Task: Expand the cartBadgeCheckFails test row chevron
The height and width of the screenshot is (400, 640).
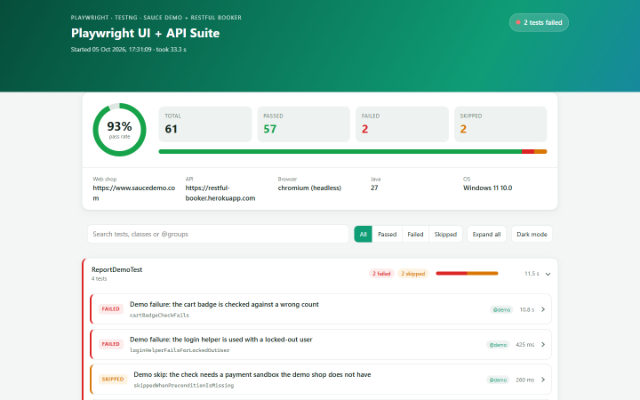Action: 543,309
